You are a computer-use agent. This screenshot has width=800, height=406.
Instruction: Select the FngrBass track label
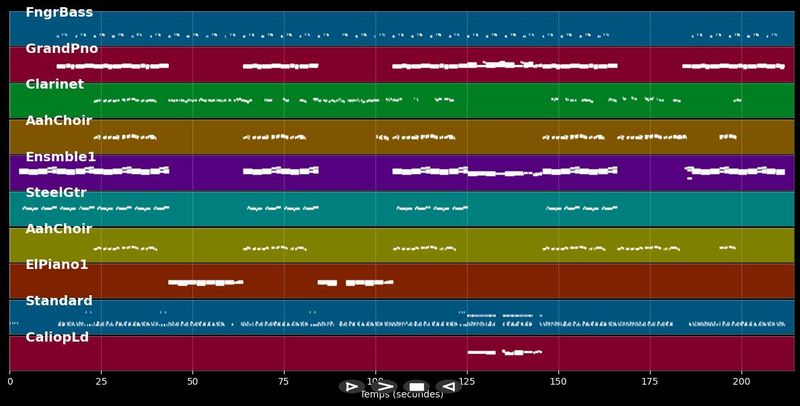coord(59,12)
